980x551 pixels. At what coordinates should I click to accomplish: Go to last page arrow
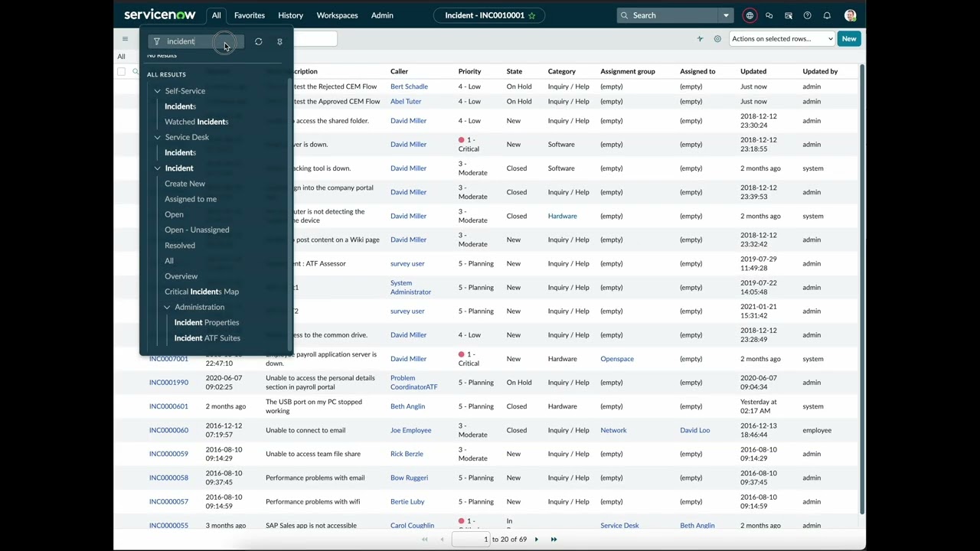[x=554, y=540]
